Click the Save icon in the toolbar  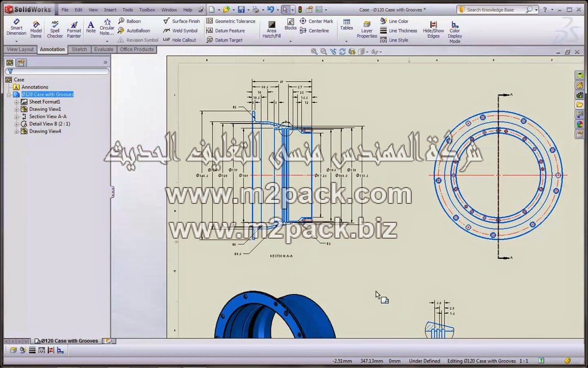pyautogui.click(x=241, y=10)
